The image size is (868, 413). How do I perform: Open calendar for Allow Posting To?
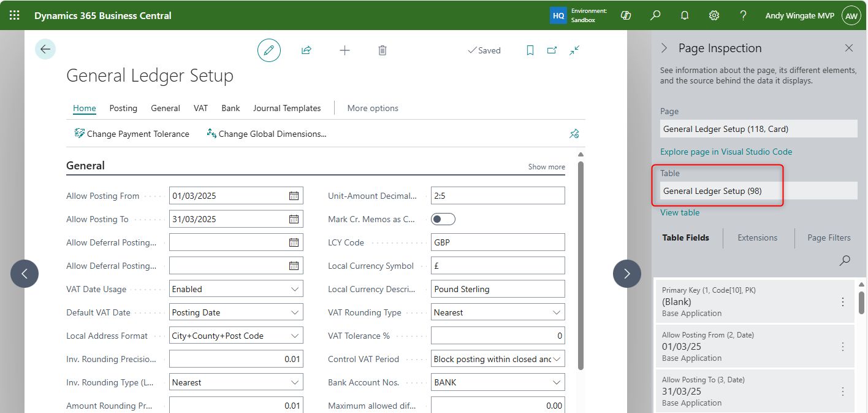point(294,219)
